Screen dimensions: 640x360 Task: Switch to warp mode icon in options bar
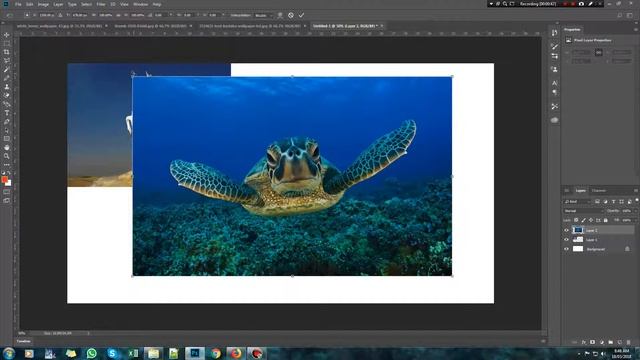[280, 15]
